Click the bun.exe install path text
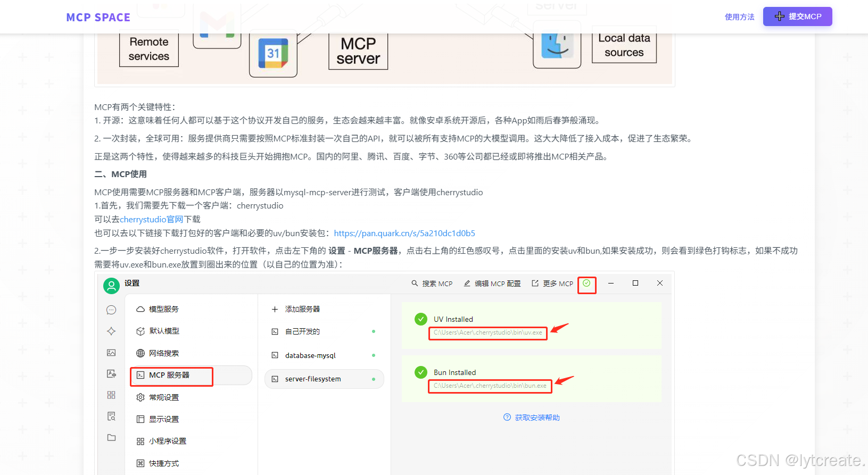 coord(490,386)
